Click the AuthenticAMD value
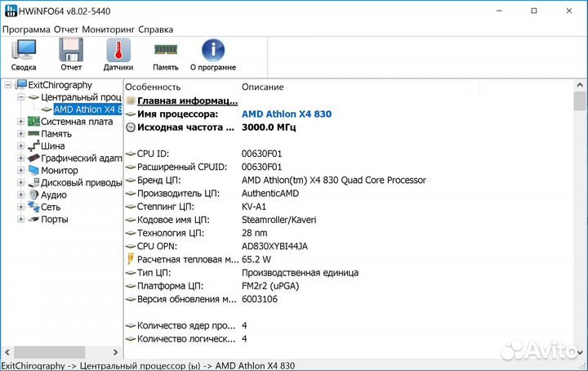588x371 pixels. point(270,194)
